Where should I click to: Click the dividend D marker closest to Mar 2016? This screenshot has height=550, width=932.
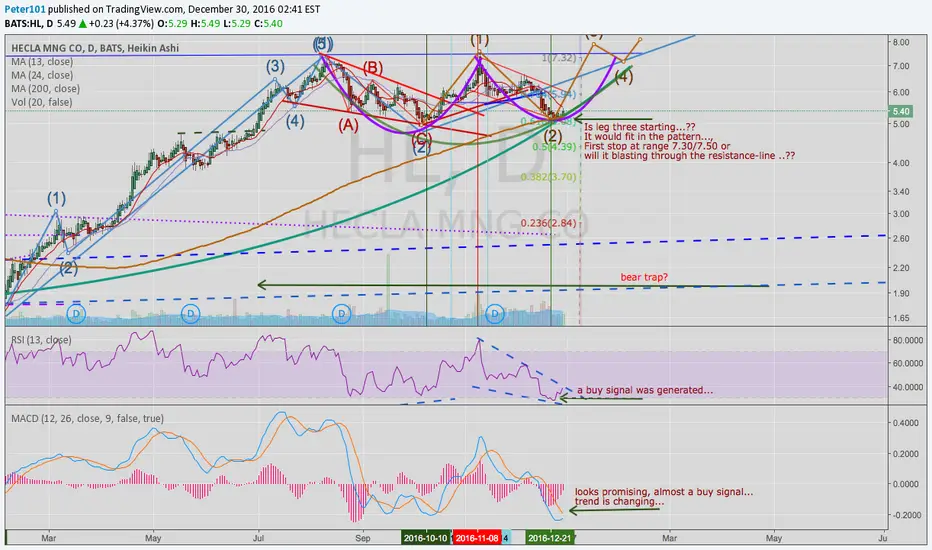click(76, 313)
